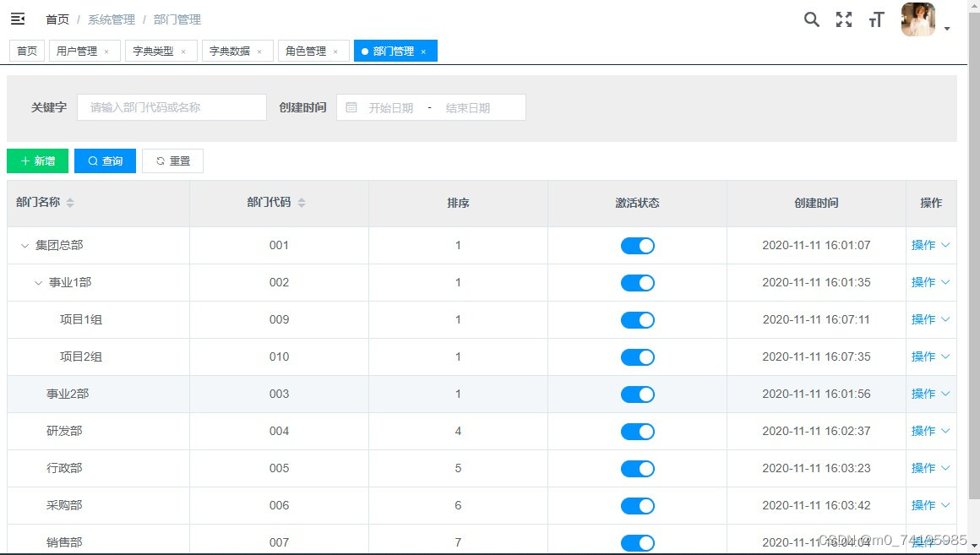The width and height of the screenshot is (980, 555).
Task: Click calendar icon in date range
Action: [351, 107]
